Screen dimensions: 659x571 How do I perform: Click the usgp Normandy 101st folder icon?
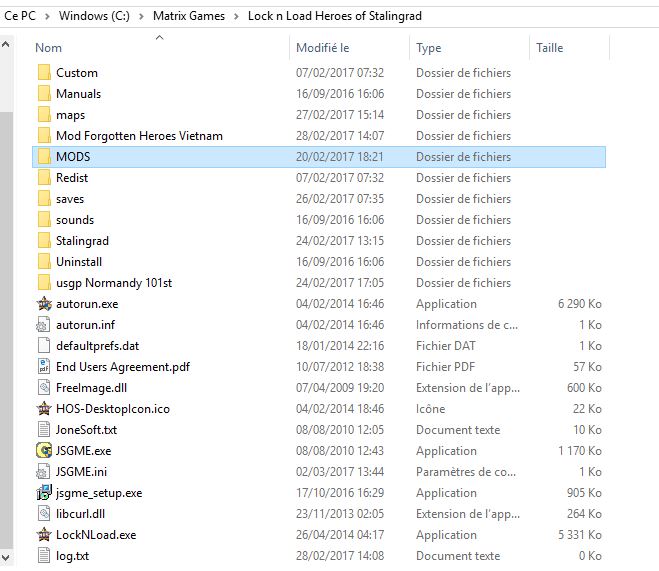(44, 283)
